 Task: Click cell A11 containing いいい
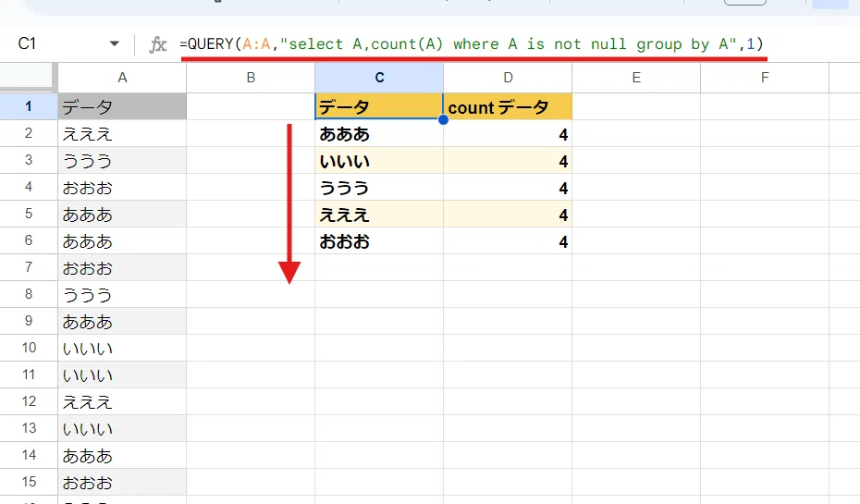pyautogui.click(x=122, y=375)
